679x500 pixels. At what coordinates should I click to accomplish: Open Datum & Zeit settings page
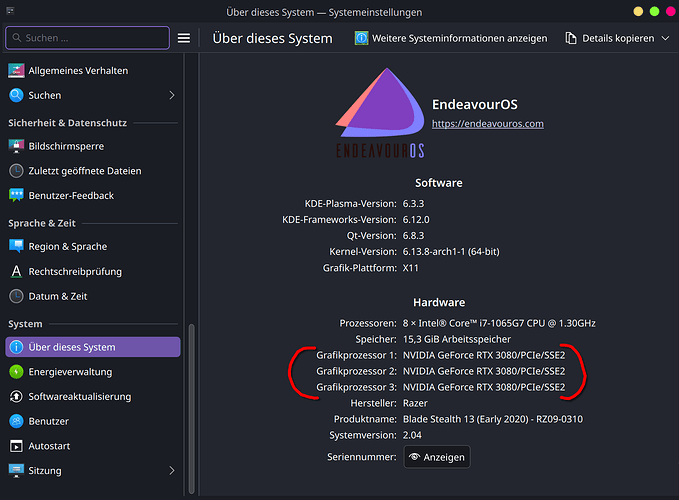(93, 296)
